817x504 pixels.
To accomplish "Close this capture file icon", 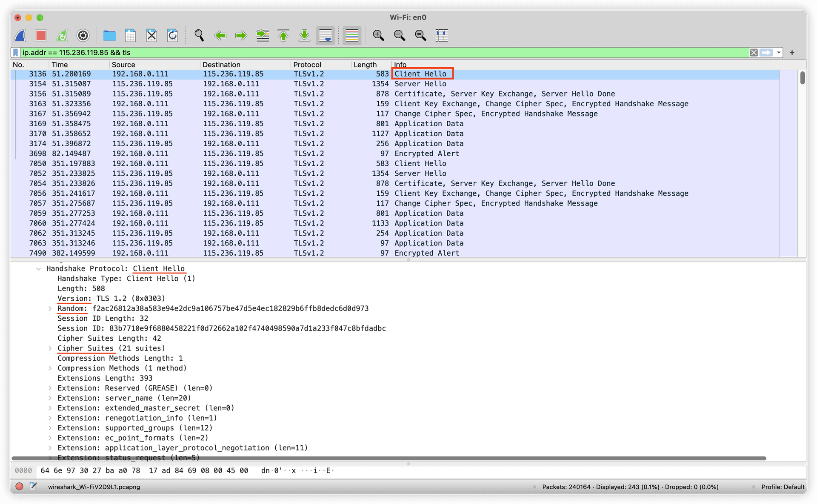I will pyautogui.click(x=151, y=35).
